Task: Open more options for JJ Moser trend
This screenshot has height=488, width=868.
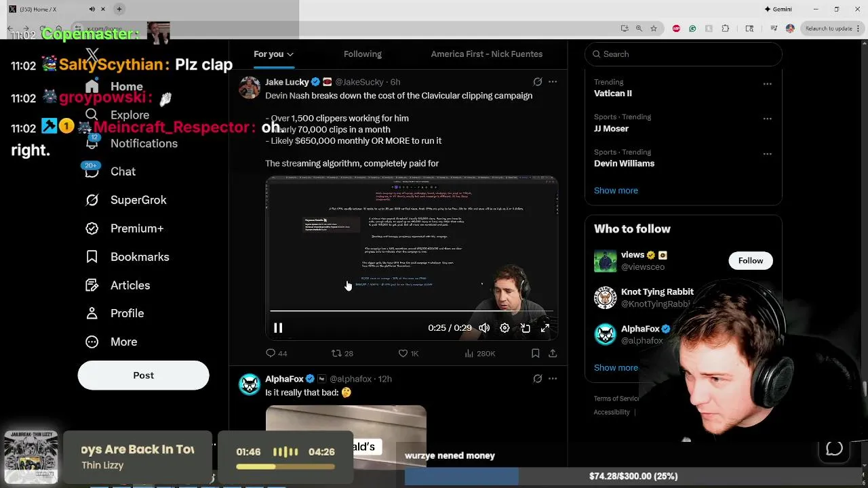Action: [x=768, y=119]
